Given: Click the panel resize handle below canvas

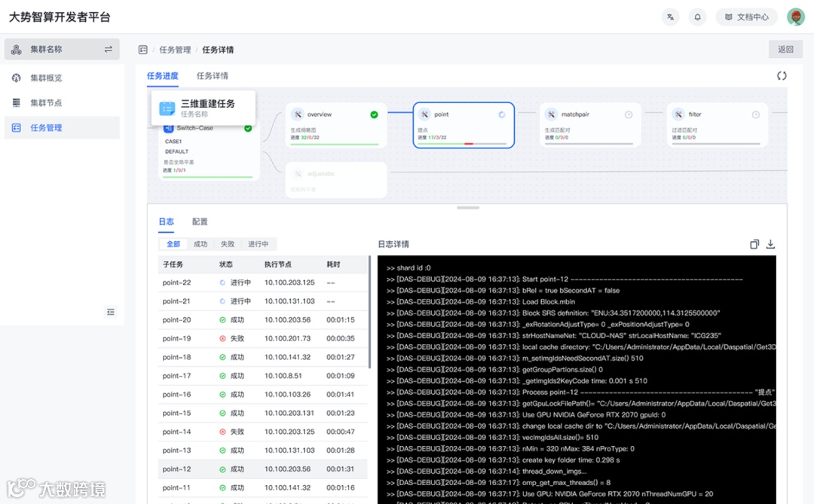Looking at the screenshot, I should click(x=468, y=208).
